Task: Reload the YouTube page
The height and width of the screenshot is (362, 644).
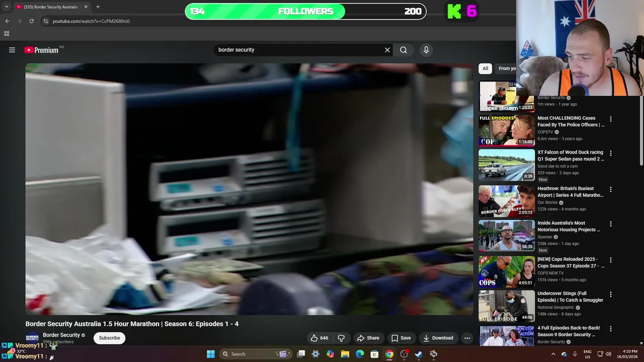Action: click(31, 21)
